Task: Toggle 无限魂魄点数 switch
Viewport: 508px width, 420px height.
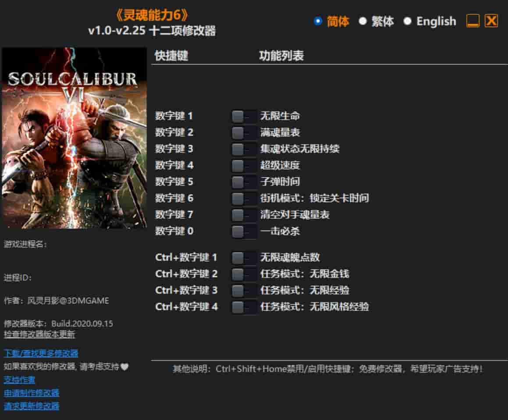Action: (x=244, y=258)
